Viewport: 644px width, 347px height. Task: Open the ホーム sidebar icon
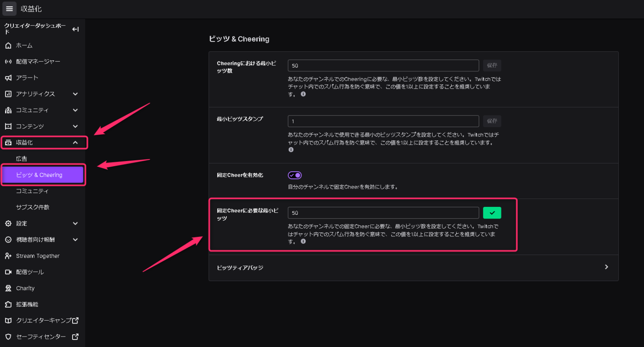(8, 45)
